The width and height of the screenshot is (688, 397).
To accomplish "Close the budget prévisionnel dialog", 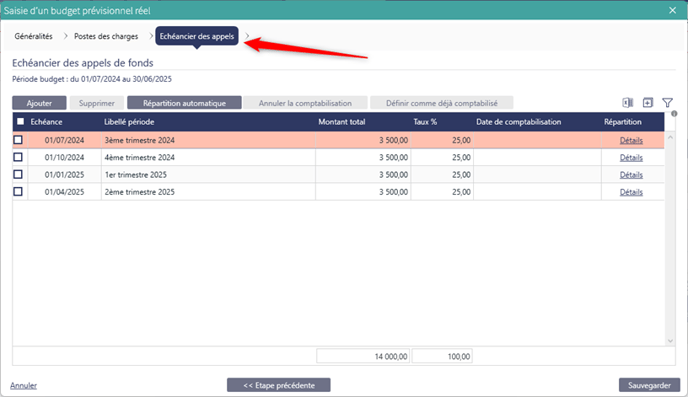I will click(x=672, y=10).
